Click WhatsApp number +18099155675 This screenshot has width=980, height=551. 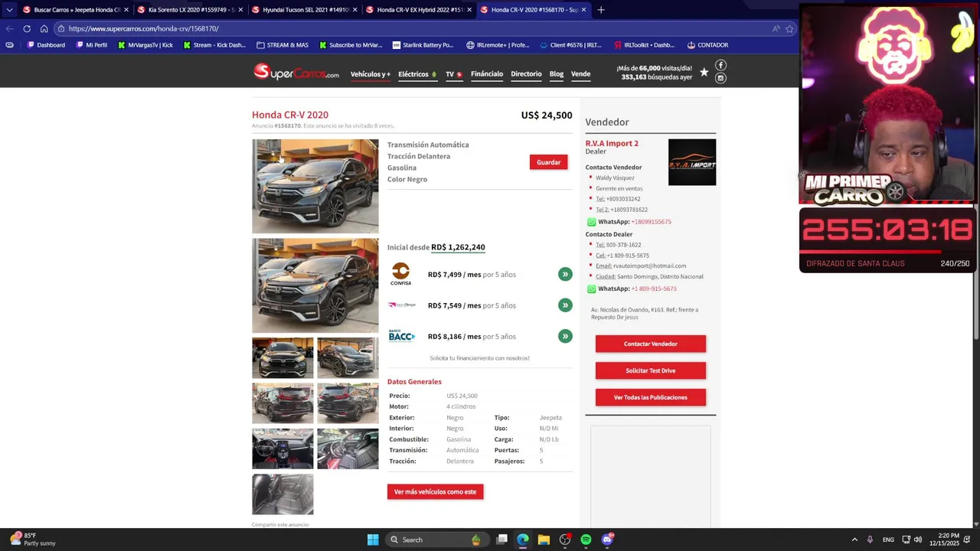(651, 222)
